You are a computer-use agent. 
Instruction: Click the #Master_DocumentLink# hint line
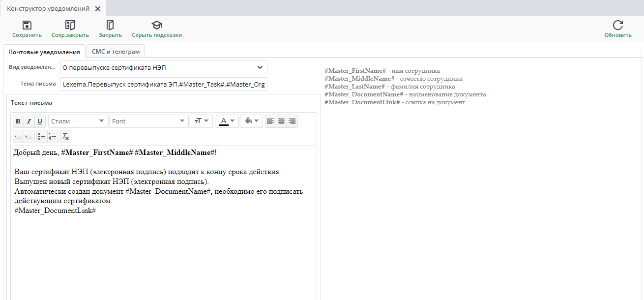pyautogui.click(x=395, y=102)
